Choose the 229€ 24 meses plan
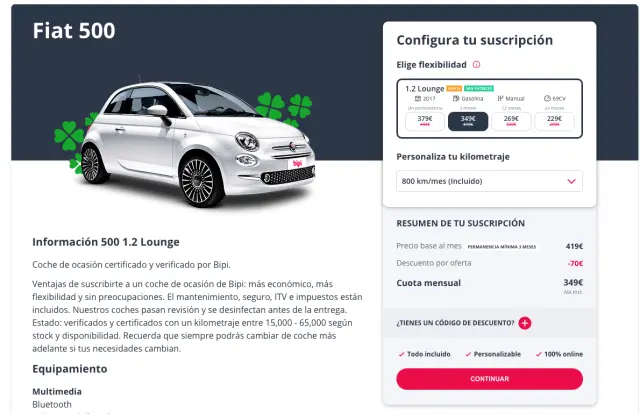Image resolution: width=640 pixels, height=414 pixels. click(x=554, y=121)
